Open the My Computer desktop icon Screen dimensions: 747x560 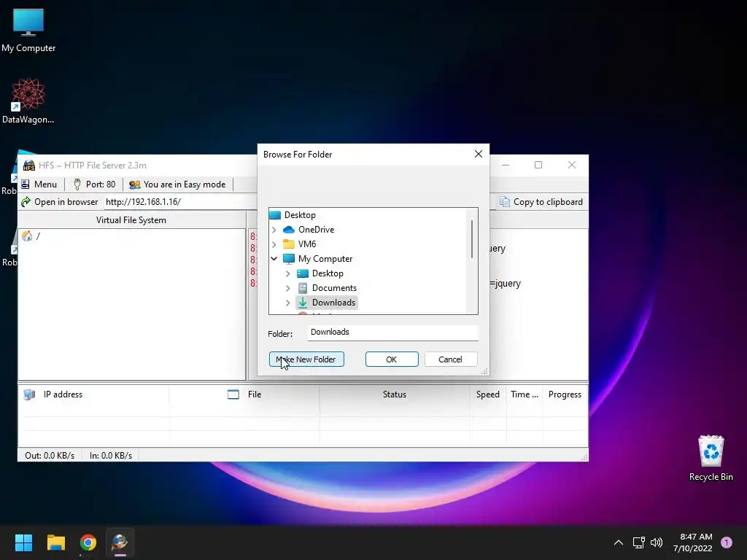28,30
